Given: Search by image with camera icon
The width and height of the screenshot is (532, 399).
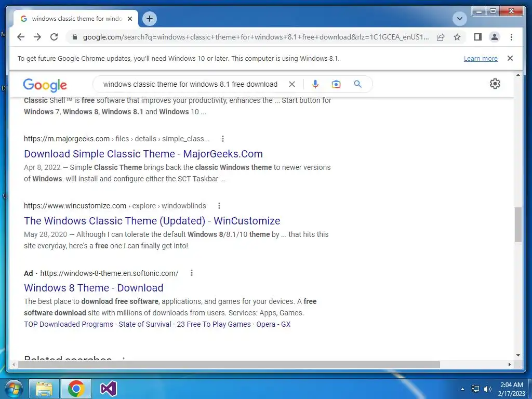Looking at the screenshot, I should tap(336, 84).
